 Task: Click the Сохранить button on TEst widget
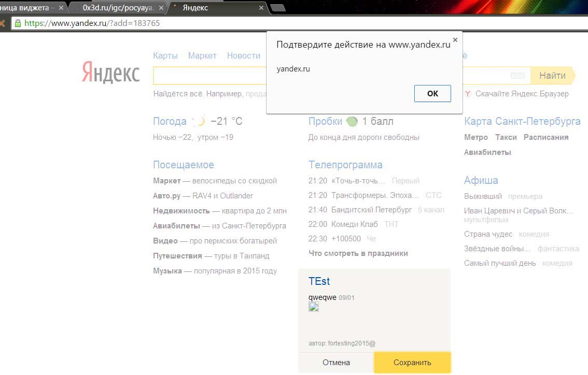[x=412, y=362]
